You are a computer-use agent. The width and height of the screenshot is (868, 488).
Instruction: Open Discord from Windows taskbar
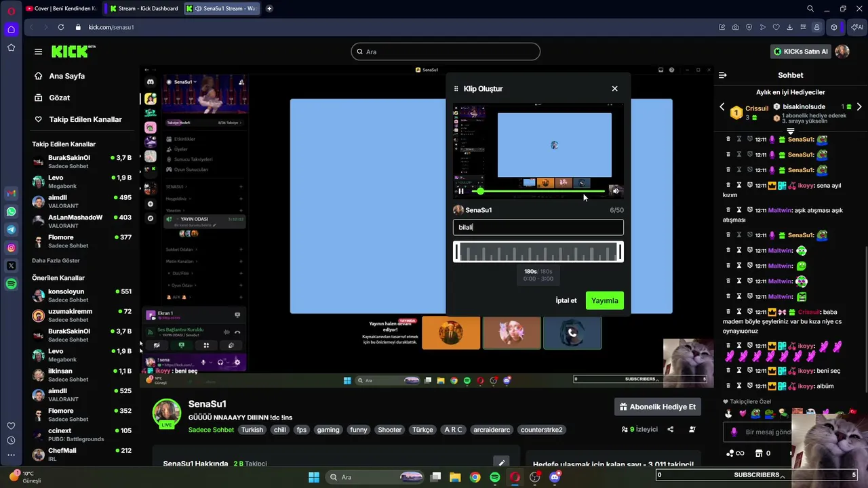pyautogui.click(x=555, y=477)
